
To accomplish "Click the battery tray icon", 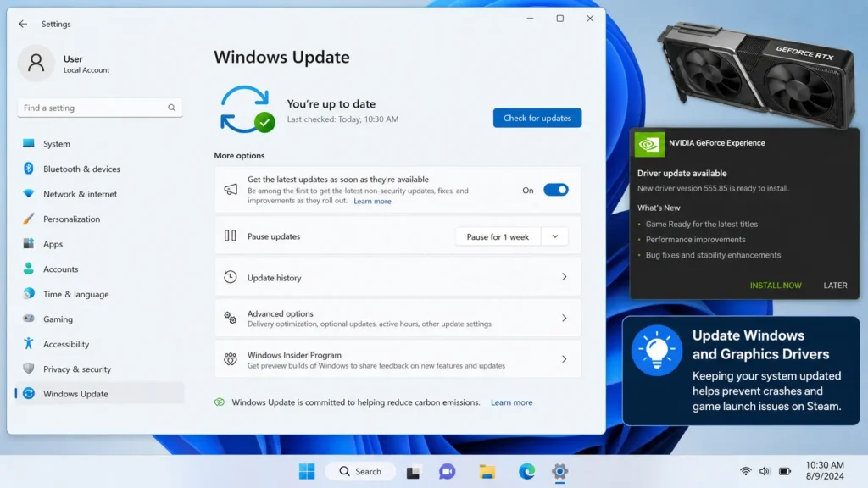I will (785, 471).
